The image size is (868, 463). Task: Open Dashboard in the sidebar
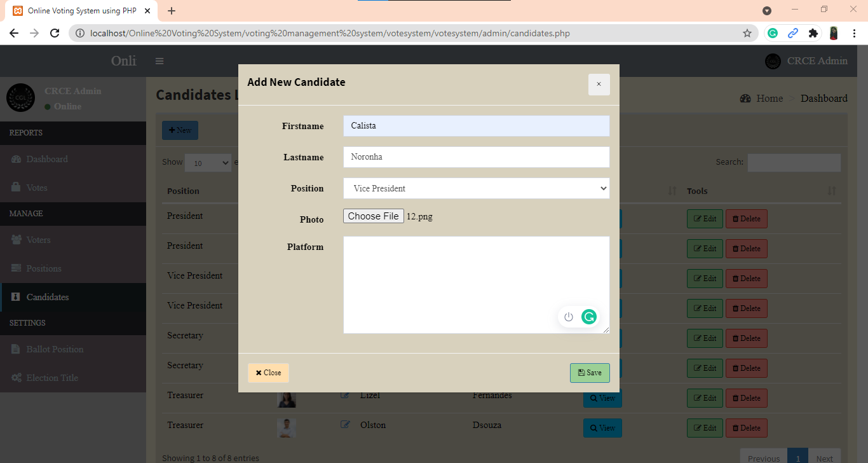point(73,159)
